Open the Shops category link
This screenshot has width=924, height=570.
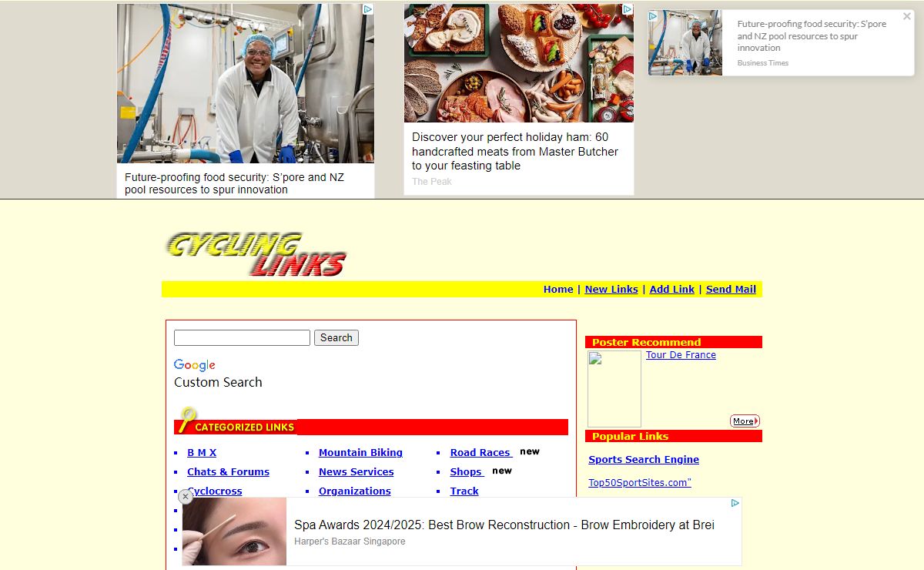pyautogui.click(x=466, y=472)
